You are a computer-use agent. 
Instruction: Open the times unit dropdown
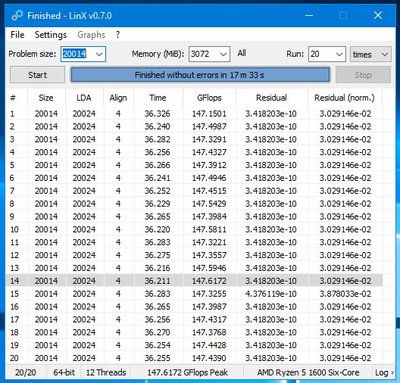[370, 54]
